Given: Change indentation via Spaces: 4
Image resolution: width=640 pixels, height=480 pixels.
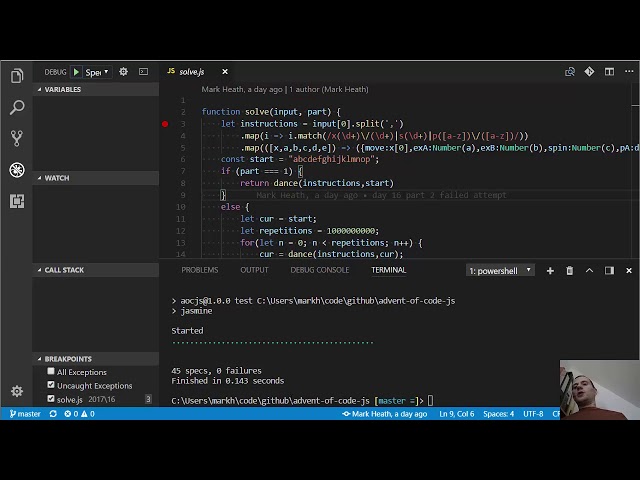Looking at the screenshot, I should pos(499,413).
